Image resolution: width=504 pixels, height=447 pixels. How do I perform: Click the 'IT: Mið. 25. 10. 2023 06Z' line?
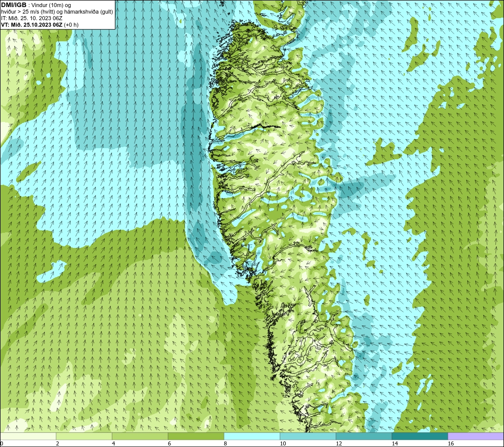(x=32, y=18)
